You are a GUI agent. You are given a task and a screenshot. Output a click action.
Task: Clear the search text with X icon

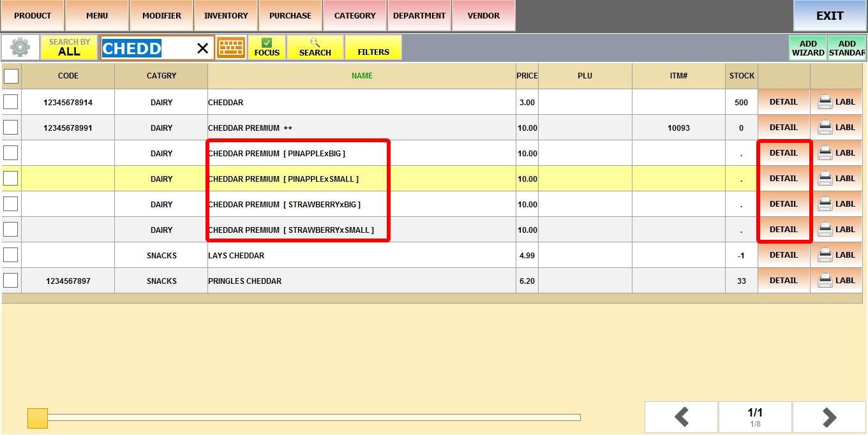tap(202, 48)
